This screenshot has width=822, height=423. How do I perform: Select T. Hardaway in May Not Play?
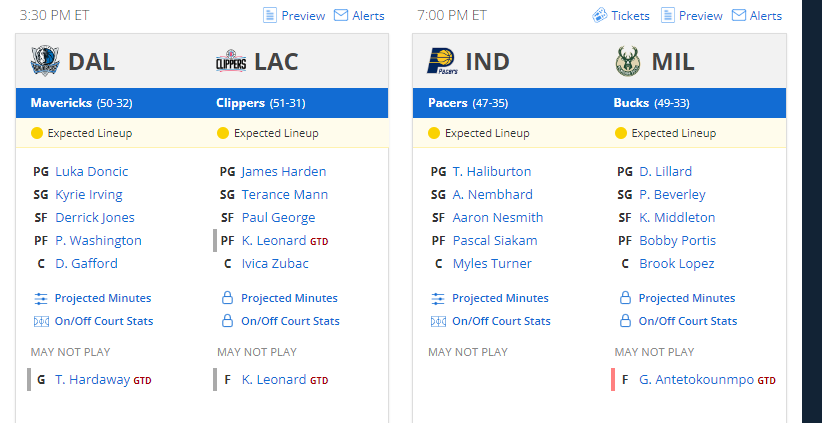(x=92, y=379)
